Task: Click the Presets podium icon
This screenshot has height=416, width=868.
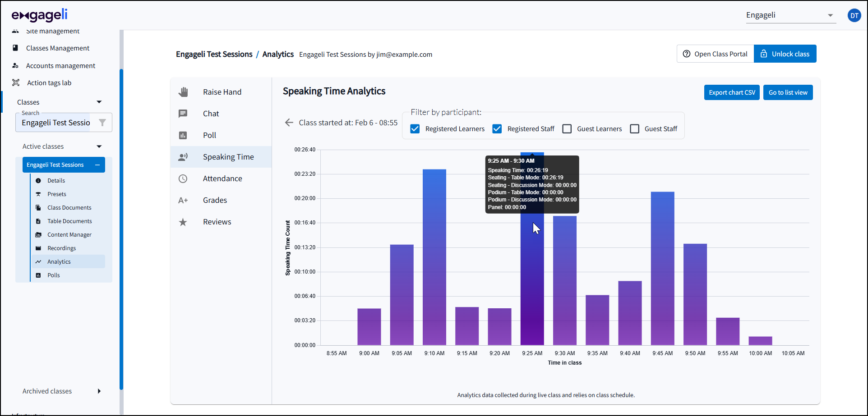Action: pos(38,194)
